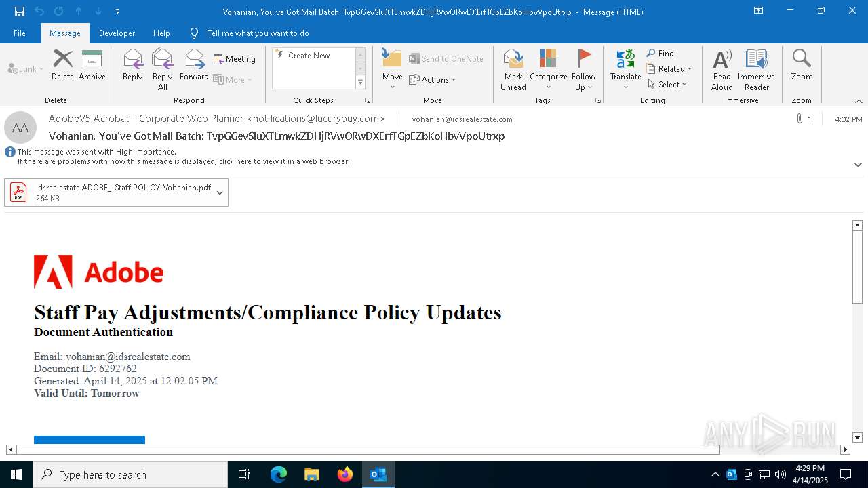Click the vertical scrollbar up arrow

click(x=857, y=225)
